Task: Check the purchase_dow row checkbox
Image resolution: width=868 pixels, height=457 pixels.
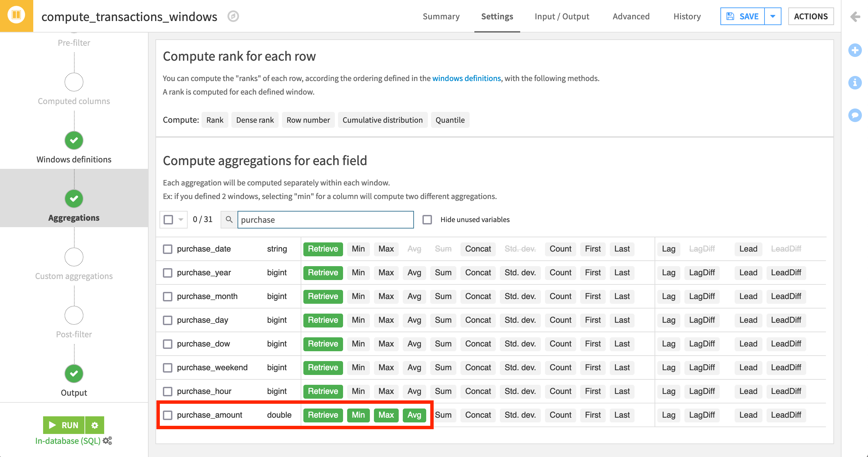Action: pyautogui.click(x=168, y=344)
